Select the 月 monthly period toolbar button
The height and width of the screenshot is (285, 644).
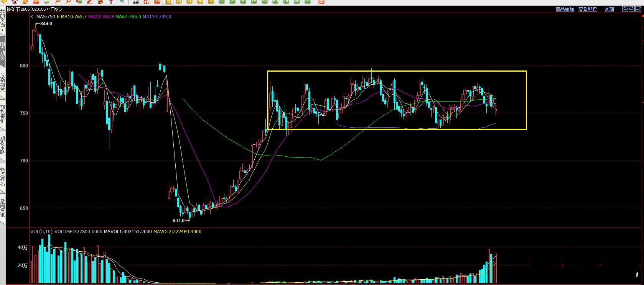189,2
